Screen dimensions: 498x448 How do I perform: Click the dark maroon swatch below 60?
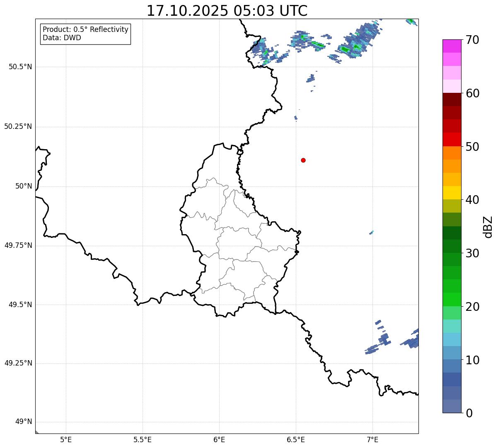click(x=452, y=99)
